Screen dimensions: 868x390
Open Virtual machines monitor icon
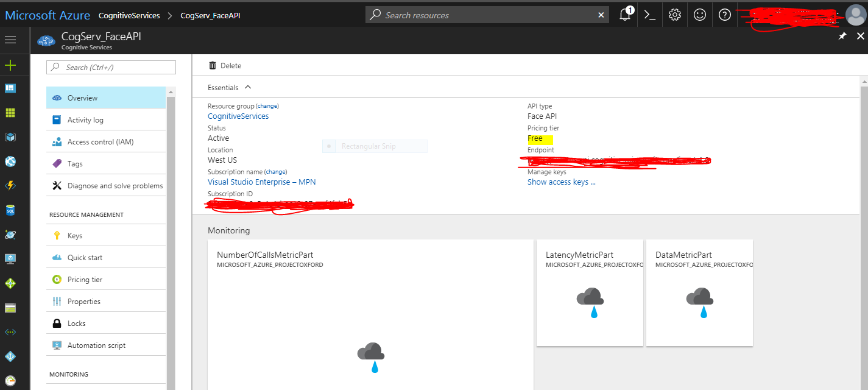pyautogui.click(x=10, y=259)
